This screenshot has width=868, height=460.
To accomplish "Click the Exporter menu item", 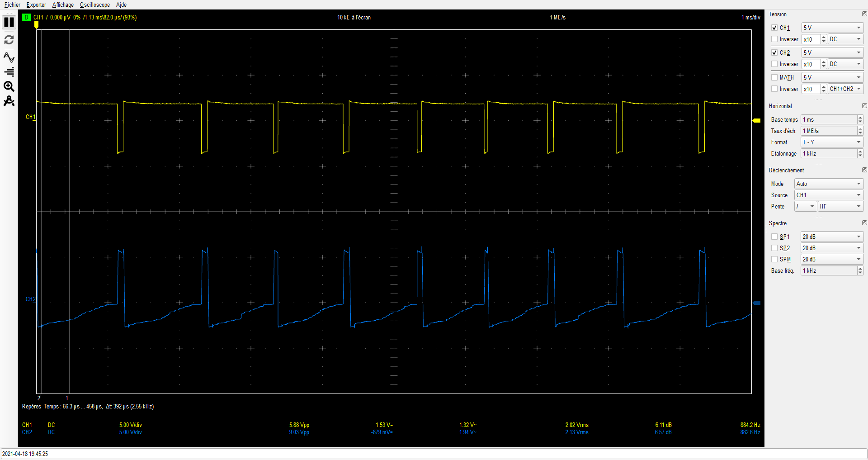I will click(36, 5).
